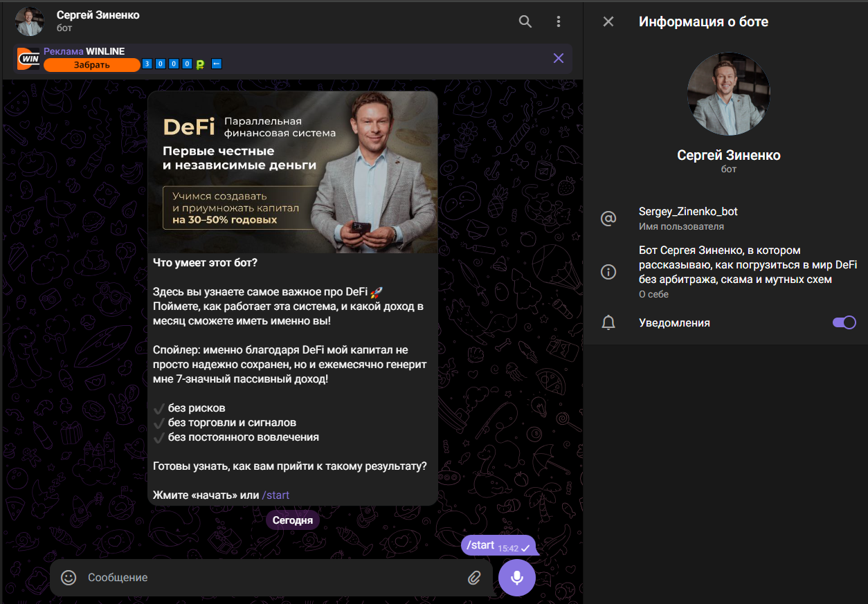This screenshot has width=868, height=604.
Task: Click the small avatar in chat header
Action: pyautogui.click(x=30, y=21)
